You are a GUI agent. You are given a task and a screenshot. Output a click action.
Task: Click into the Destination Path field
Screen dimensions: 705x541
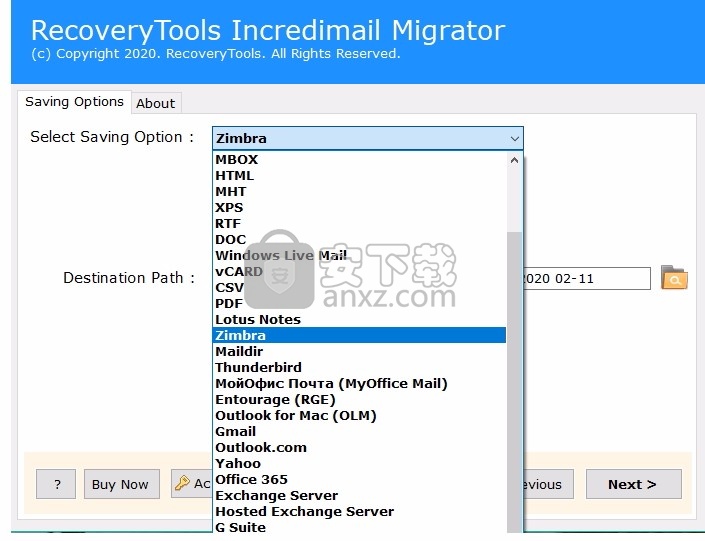coord(586,278)
